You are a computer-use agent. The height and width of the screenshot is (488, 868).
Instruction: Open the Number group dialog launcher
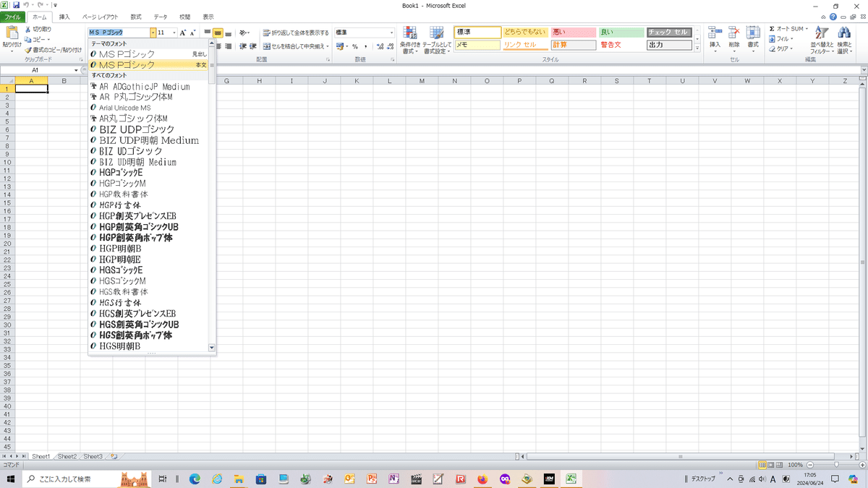pos(392,59)
